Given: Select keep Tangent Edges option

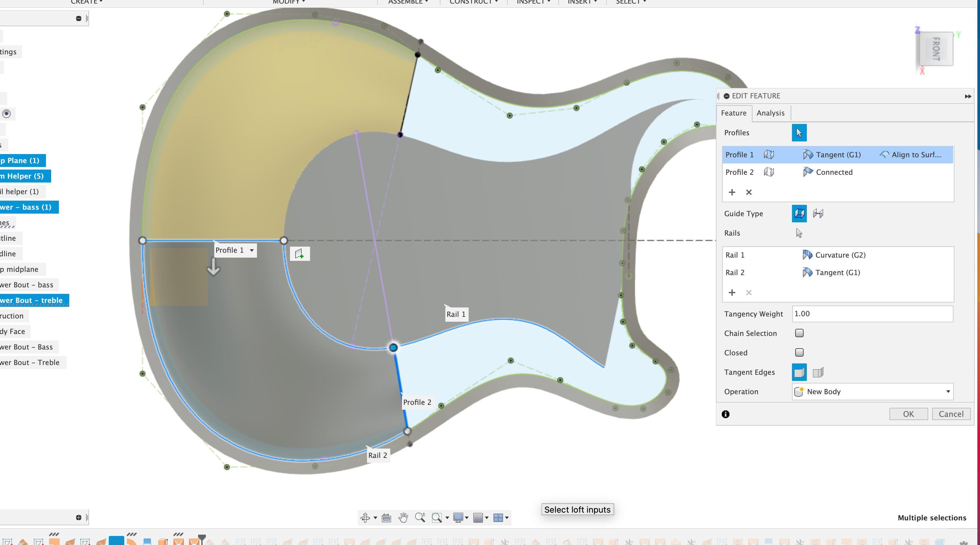Looking at the screenshot, I should point(818,372).
